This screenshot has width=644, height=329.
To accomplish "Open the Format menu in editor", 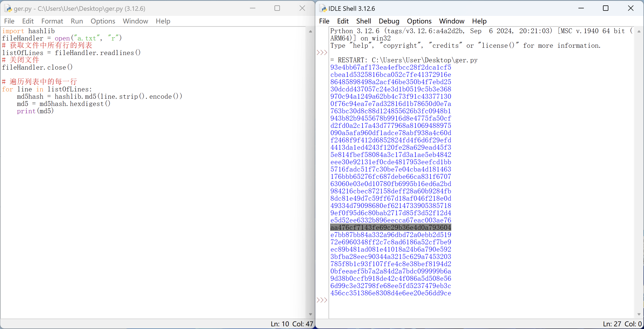I will [x=52, y=21].
